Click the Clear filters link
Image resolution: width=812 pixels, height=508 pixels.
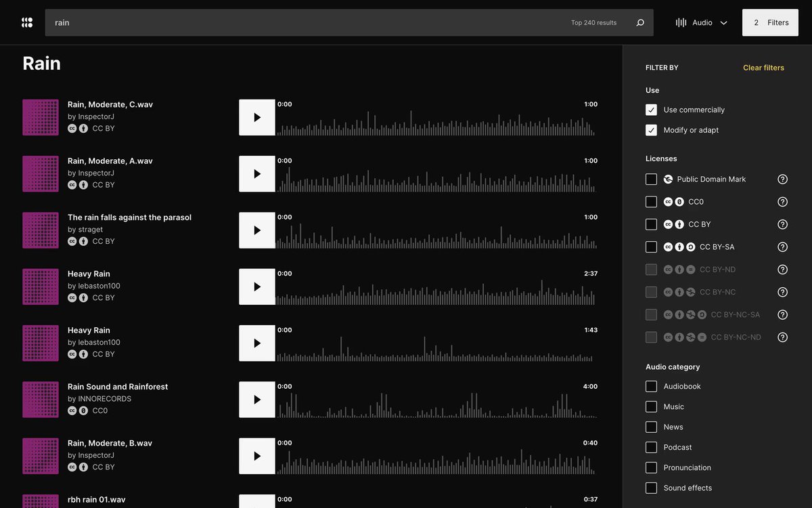pos(763,68)
